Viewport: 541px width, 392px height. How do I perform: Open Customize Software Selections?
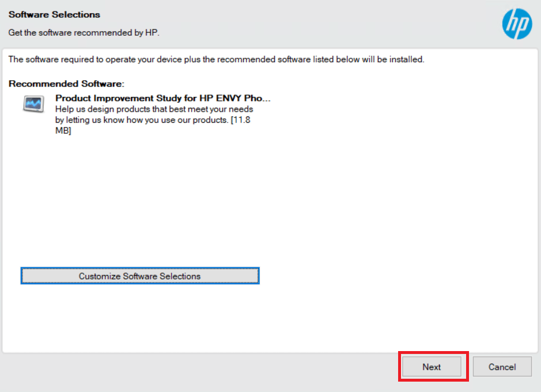(140, 276)
